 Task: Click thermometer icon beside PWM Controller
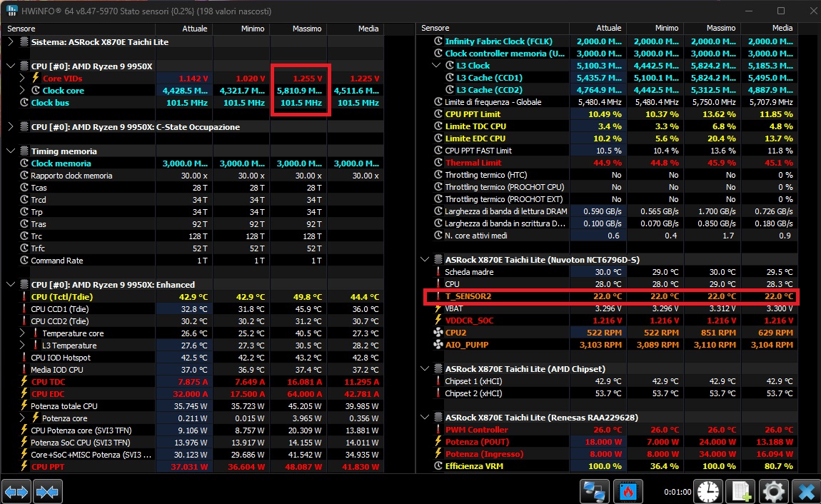(x=438, y=430)
